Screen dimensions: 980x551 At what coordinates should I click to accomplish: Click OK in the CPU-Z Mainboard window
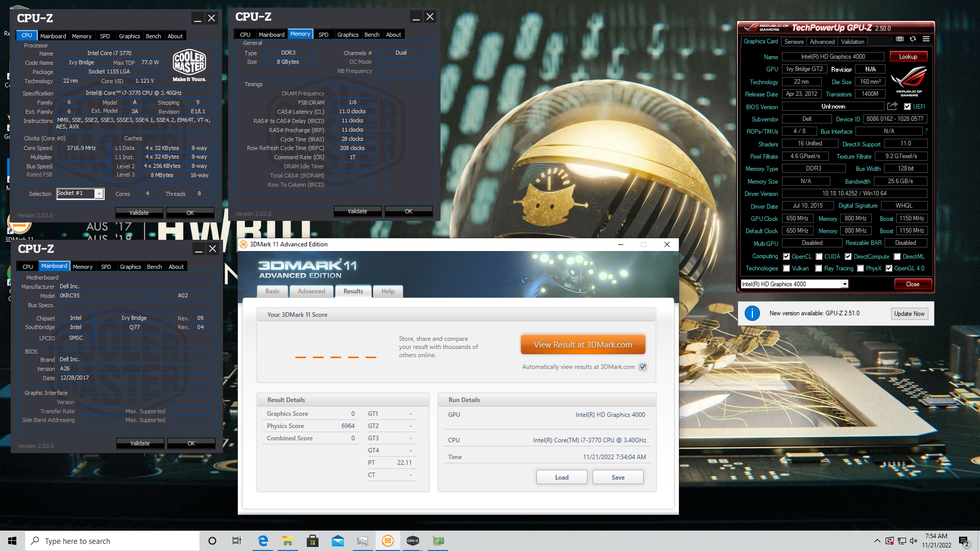191,443
